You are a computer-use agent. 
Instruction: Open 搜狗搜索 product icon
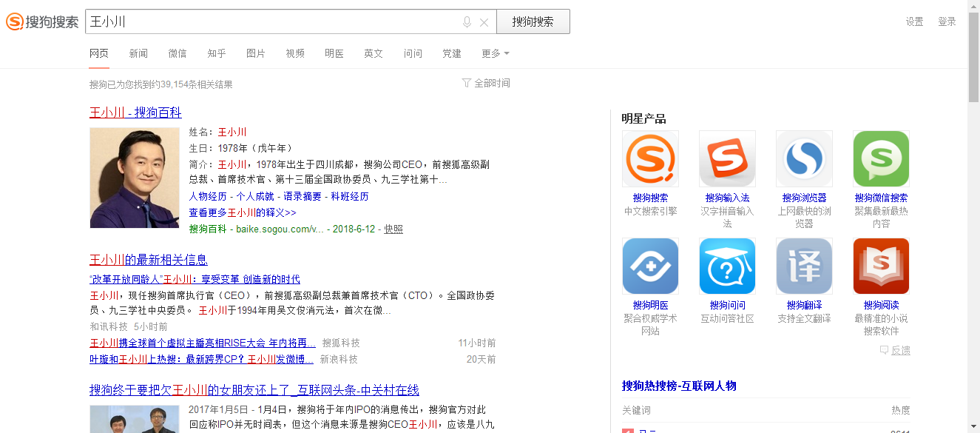pos(650,159)
